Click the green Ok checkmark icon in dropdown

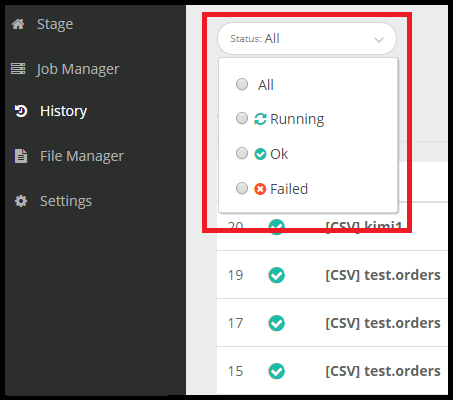click(x=260, y=154)
